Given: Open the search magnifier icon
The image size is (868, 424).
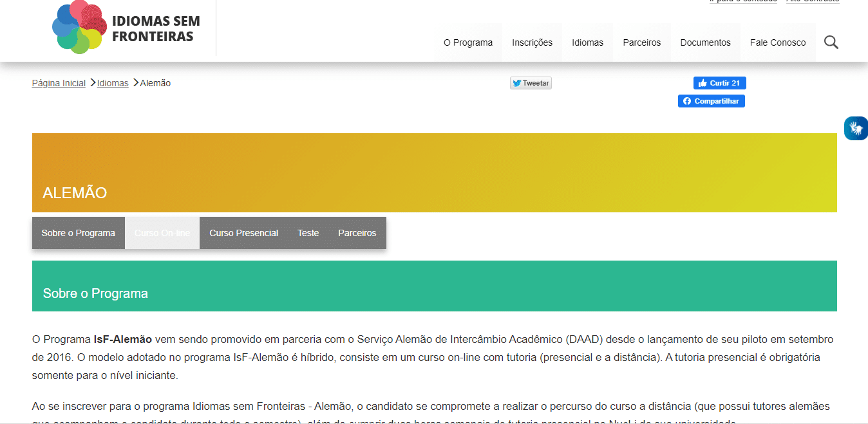Looking at the screenshot, I should 831,42.
